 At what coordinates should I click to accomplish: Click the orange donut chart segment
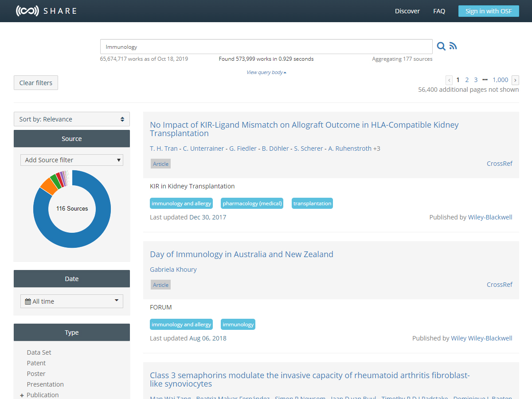[48, 186]
